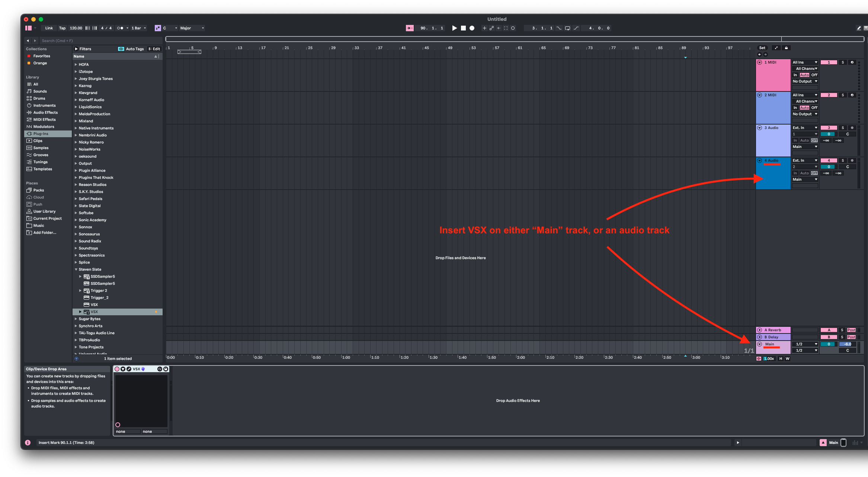Select Plug-Ins in the Library
The image size is (868, 477).
point(48,134)
